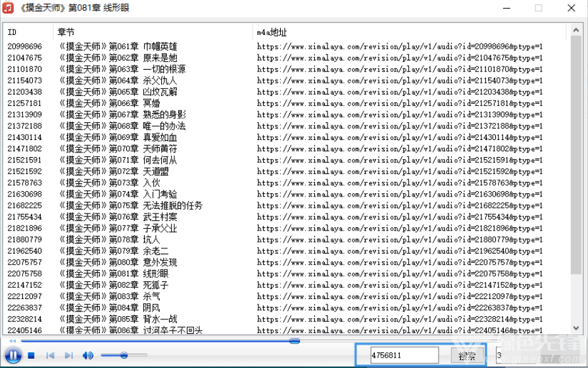This screenshot has width=588, height=368.
Task: Click the m4a URL with id=21962540
Action: [x=400, y=251]
